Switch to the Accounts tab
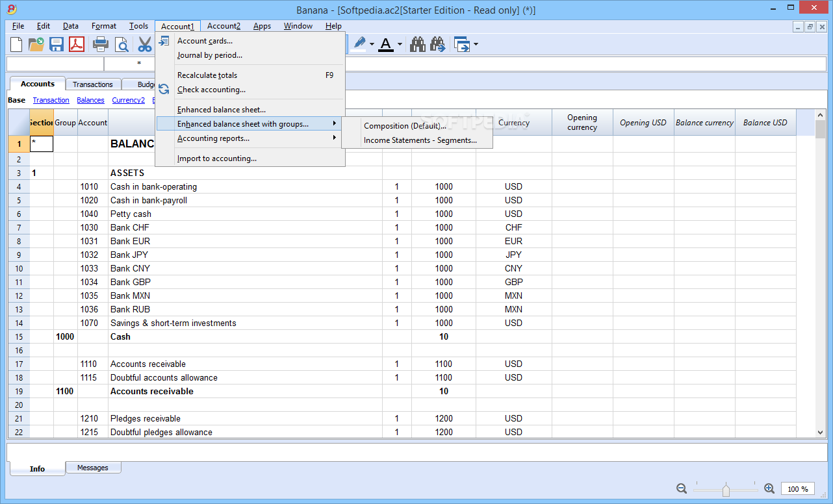Image resolution: width=833 pixels, height=504 pixels. (38, 84)
